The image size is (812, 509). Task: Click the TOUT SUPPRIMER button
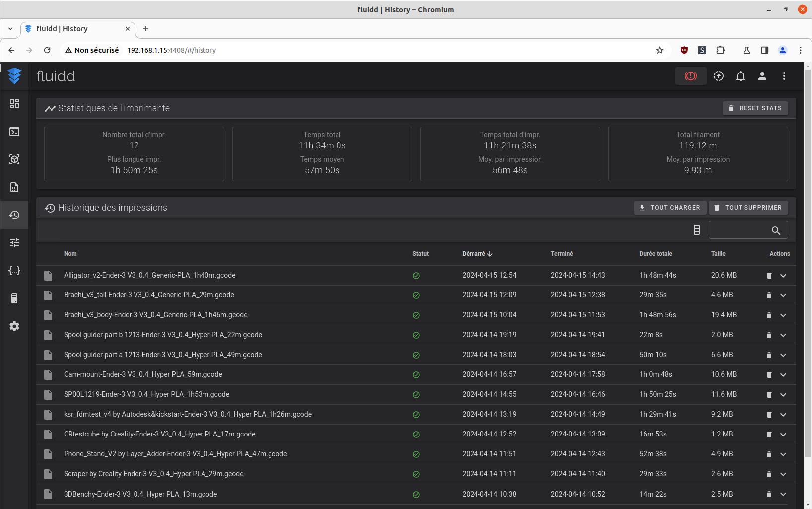pos(748,208)
